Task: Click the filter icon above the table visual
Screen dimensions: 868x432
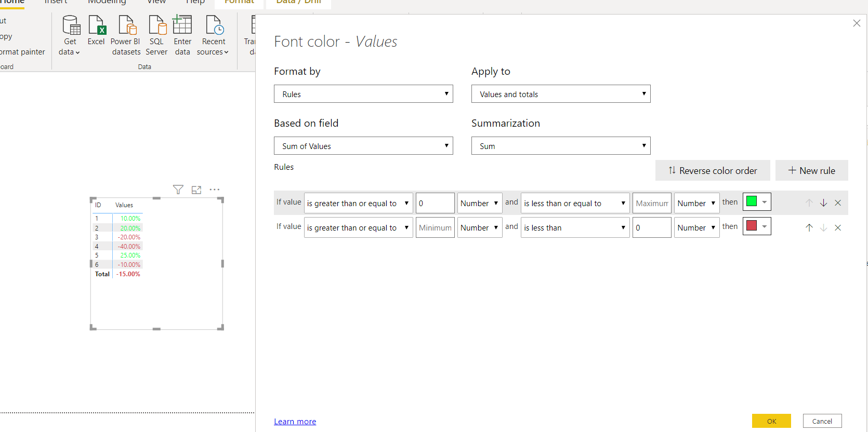Action: [178, 190]
